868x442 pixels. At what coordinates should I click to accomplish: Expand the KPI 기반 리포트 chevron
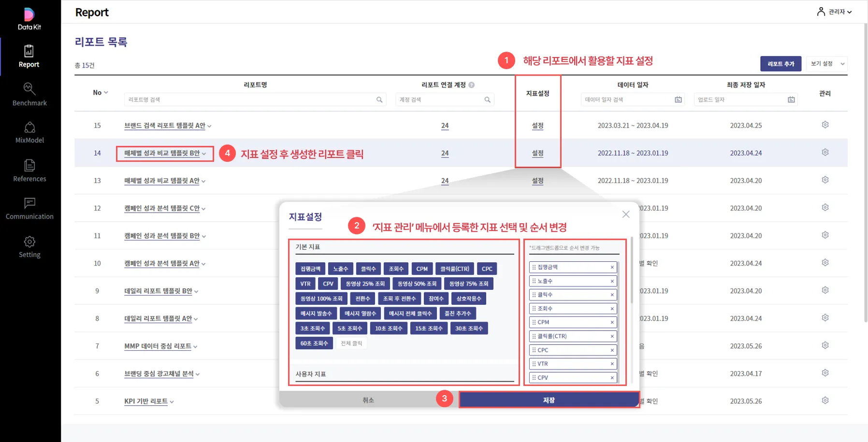(x=172, y=402)
